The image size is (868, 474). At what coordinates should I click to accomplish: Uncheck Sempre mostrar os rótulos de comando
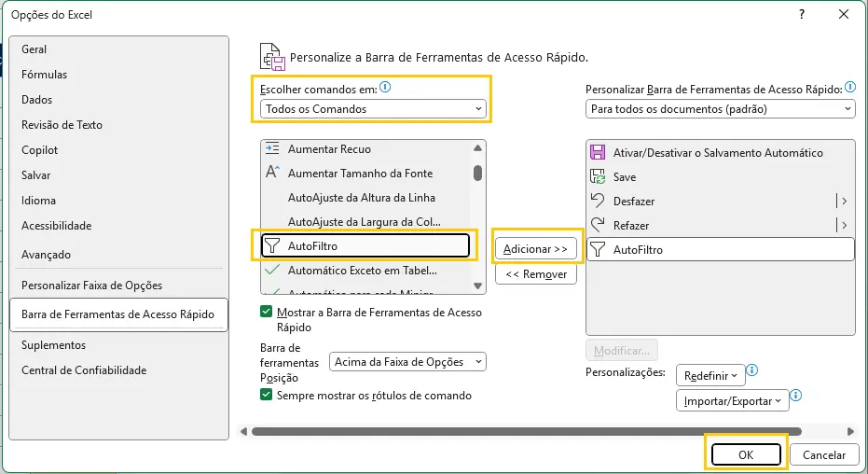coord(267,396)
